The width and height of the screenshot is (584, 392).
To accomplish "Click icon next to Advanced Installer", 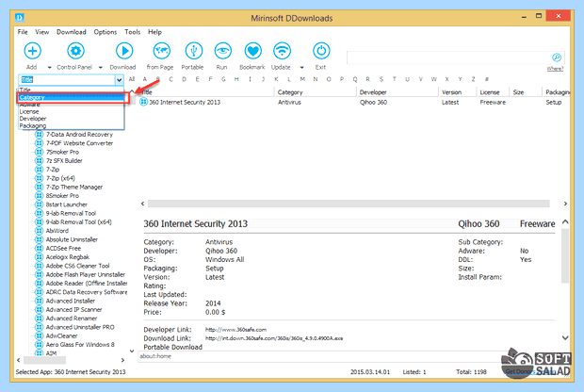I will click(40, 301).
